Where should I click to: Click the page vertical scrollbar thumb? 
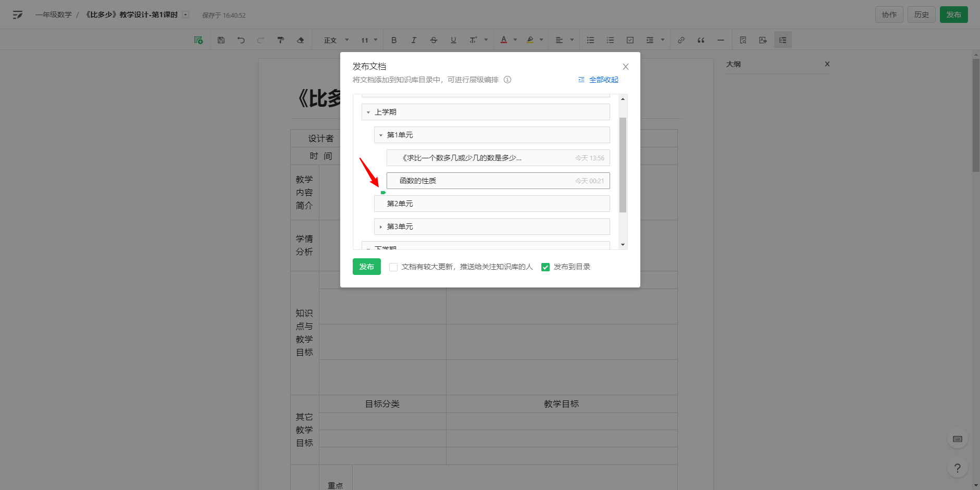tap(976, 115)
